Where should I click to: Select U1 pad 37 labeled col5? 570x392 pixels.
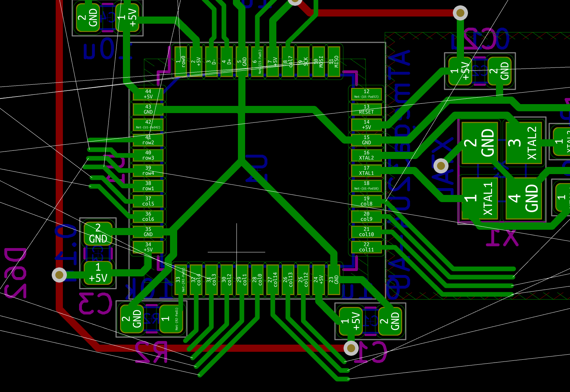(x=148, y=201)
